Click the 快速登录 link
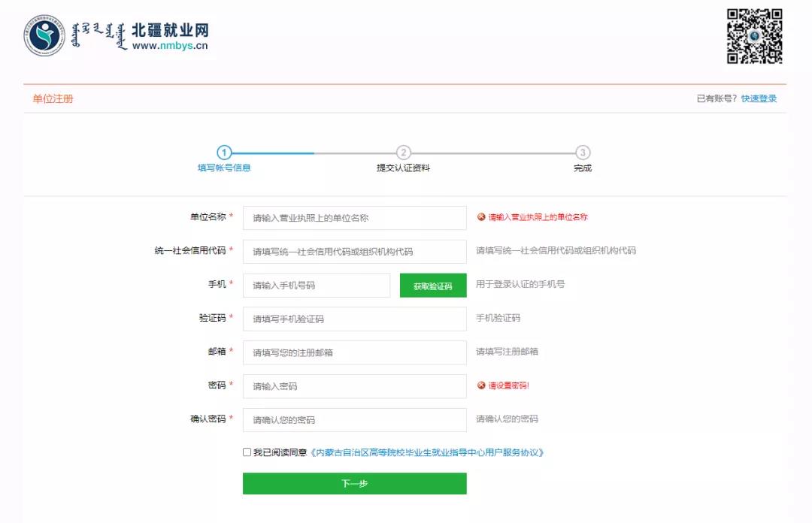 759,98
